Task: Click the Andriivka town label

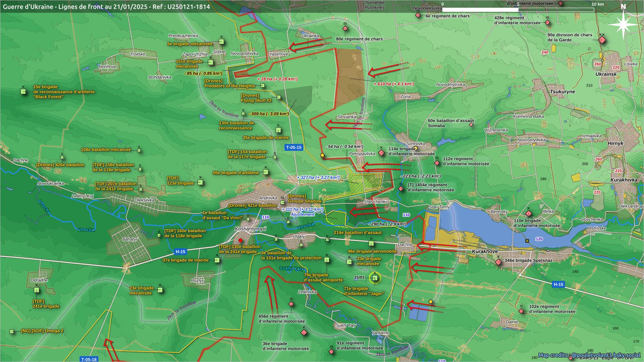Action: pos(268,198)
